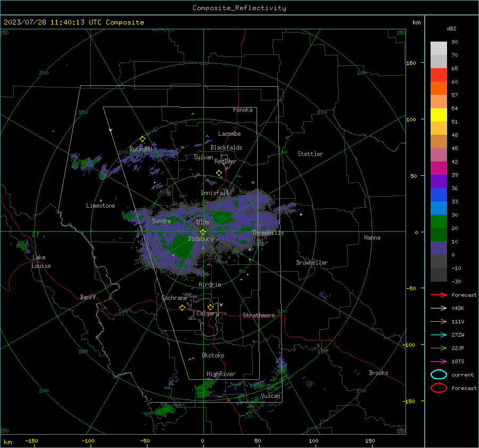479x448 pixels.
Task: Click the cyan current ellipse icon
Action: (x=439, y=374)
